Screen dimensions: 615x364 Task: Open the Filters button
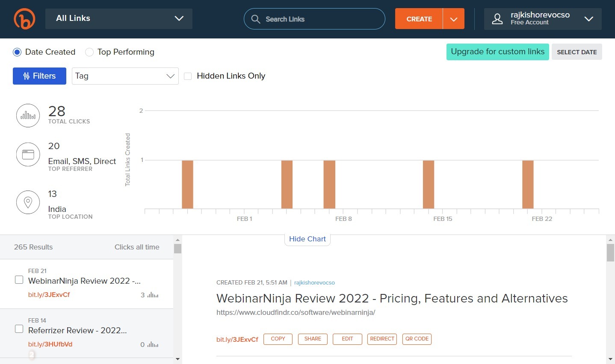(x=39, y=76)
